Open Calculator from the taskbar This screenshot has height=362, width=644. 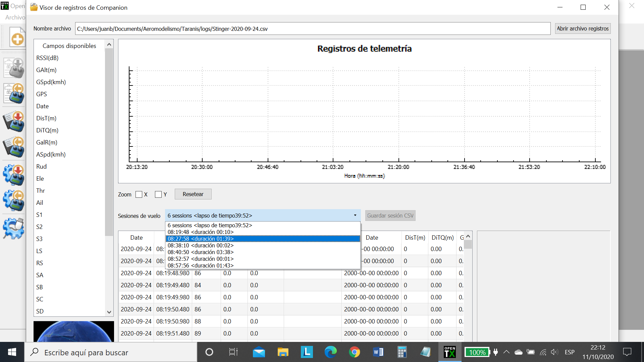[x=402, y=352]
